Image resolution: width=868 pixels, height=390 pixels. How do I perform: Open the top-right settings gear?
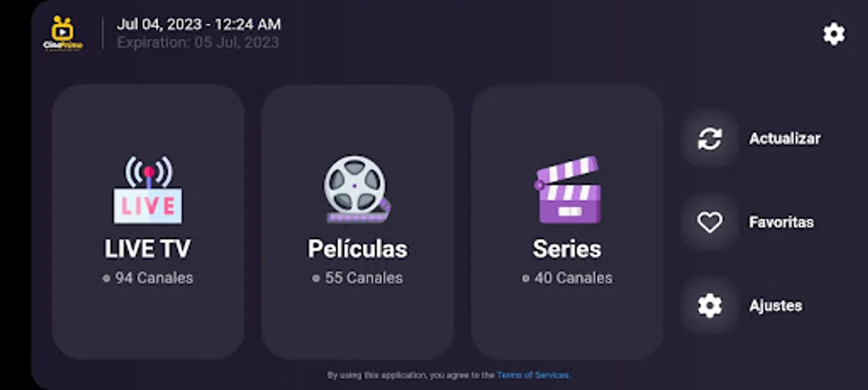tap(834, 34)
